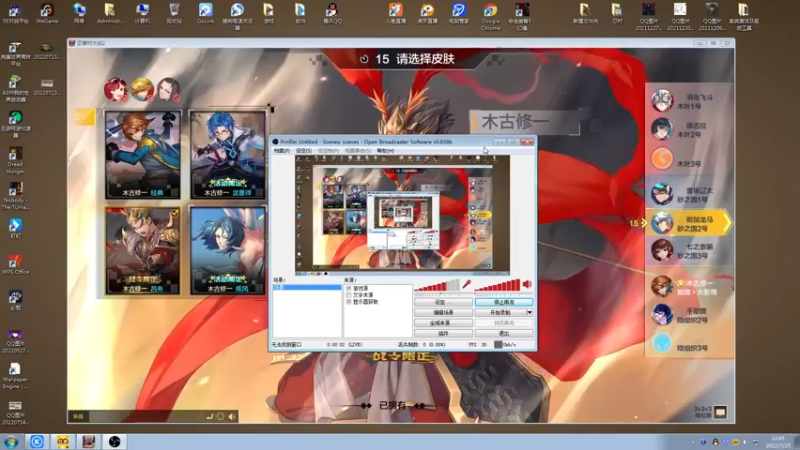Mute the microphone in OBS
800x450 pixels.
pos(466,285)
